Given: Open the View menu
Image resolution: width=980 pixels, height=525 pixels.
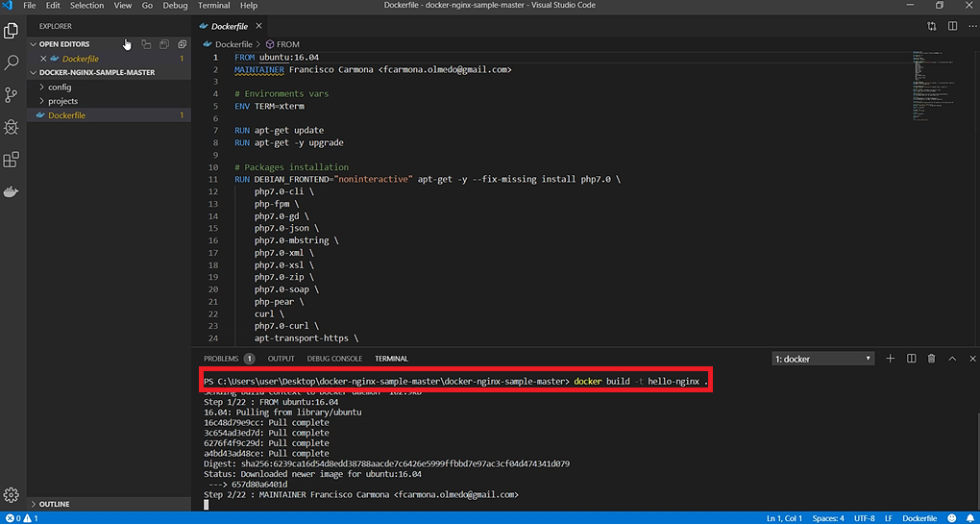Looking at the screenshot, I should point(123,6).
